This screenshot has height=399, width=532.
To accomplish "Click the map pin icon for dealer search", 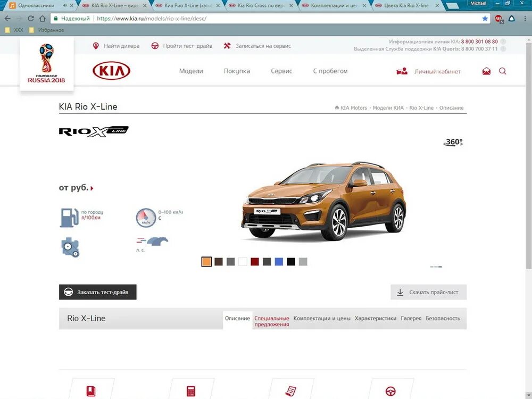I will 96,46.
